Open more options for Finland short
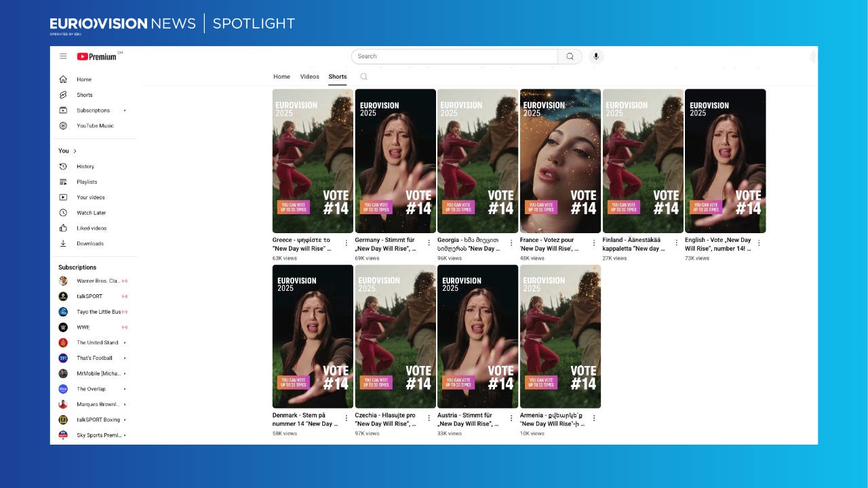This screenshot has height=488, width=868. [x=676, y=243]
